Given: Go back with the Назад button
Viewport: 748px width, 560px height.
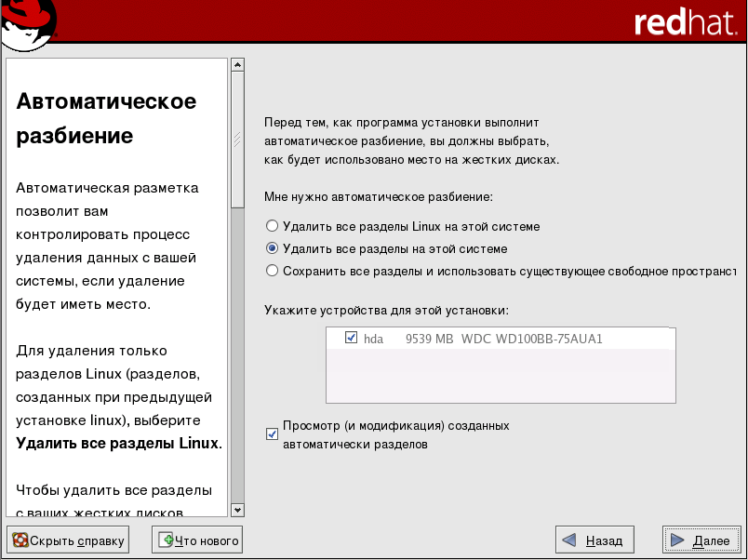Looking at the screenshot, I should coord(594,540).
